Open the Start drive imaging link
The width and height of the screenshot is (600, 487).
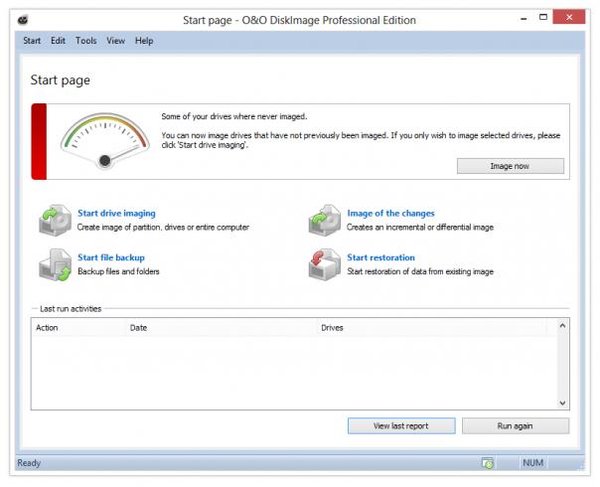(116, 213)
